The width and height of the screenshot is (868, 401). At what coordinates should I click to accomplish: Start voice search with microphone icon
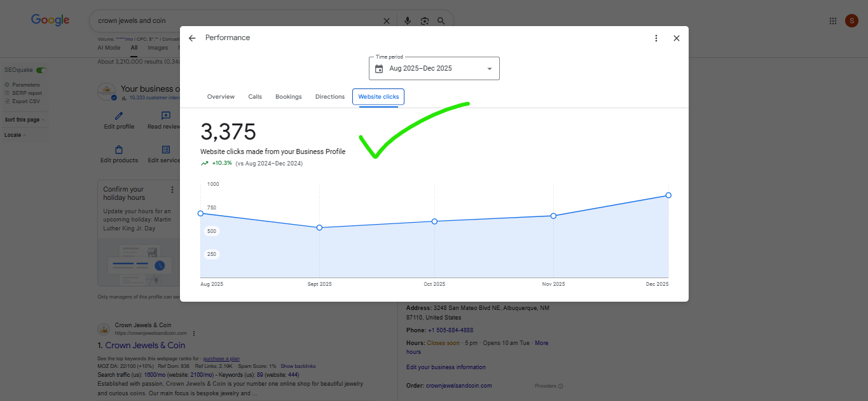[x=408, y=21]
